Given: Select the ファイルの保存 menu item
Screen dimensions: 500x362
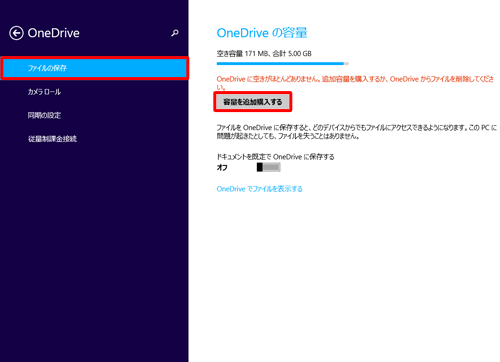Looking at the screenshot, I should pos(95,68).
